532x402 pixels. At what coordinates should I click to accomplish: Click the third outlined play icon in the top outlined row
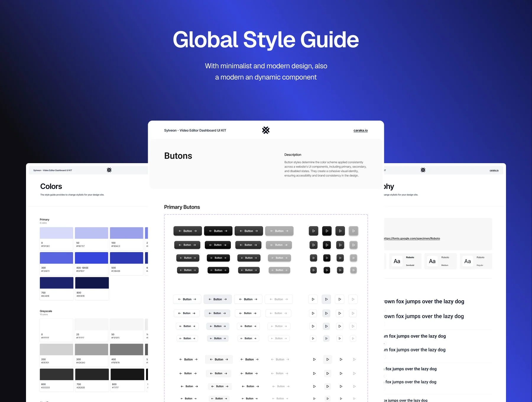point(340,299)
